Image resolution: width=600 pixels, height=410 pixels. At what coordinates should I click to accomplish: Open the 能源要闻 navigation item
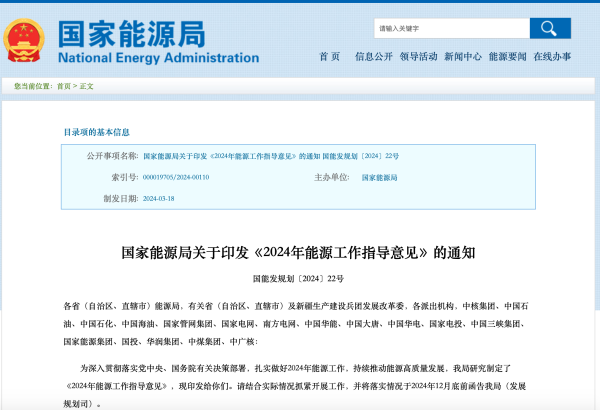tap(508, 57)
